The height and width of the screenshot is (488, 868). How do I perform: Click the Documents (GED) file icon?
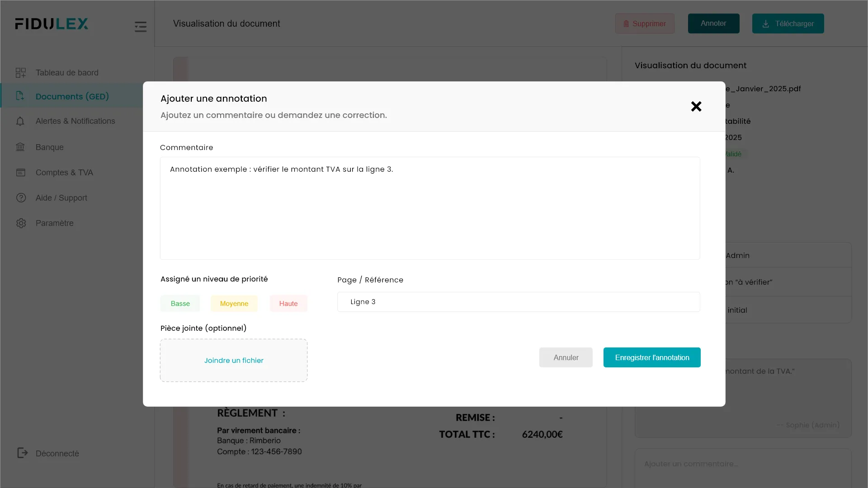pos(20,96)
